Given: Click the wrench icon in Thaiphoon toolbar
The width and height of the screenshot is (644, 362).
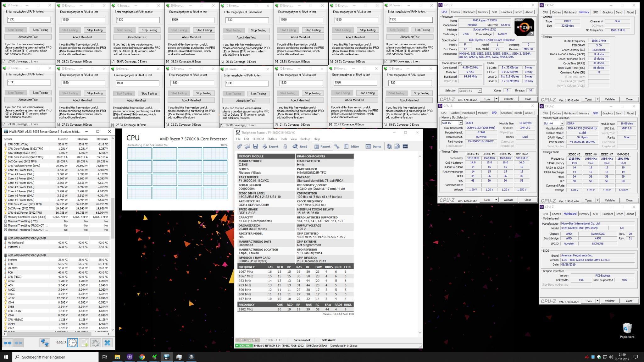Looking at the screenshot, I should pyautogui.click(x=337, y=146).
